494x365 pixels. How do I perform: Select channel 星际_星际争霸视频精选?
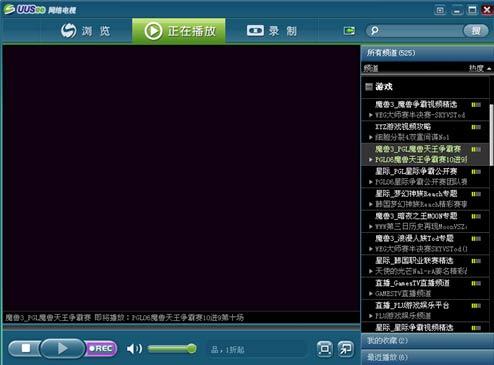[x=414, y=328]
